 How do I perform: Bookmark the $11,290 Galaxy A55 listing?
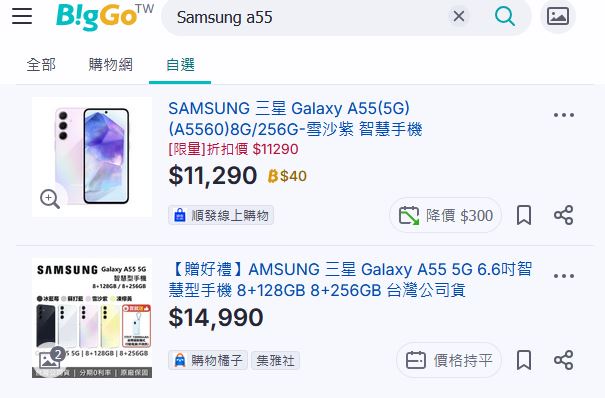click(524, 215)
